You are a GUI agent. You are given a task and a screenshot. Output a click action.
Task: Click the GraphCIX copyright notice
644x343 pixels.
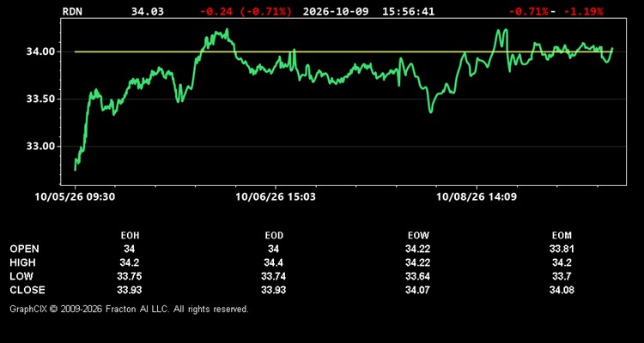pyautogui.click(x=130, y=309)
